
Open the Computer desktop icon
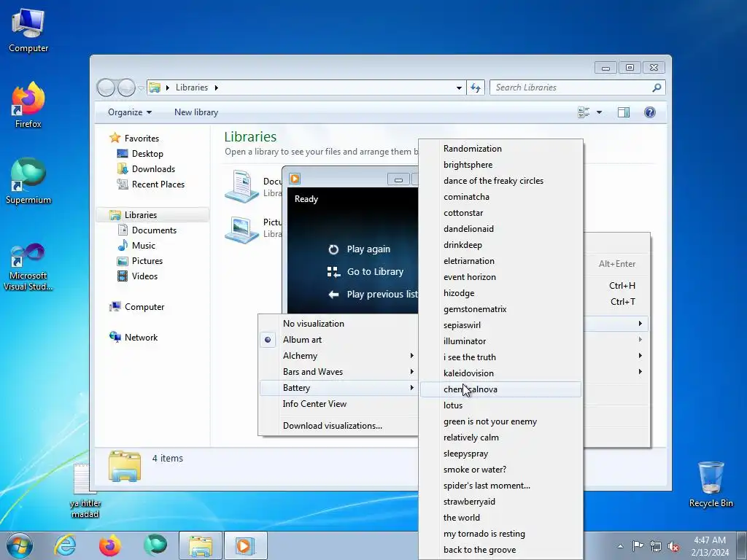[28, 31]
